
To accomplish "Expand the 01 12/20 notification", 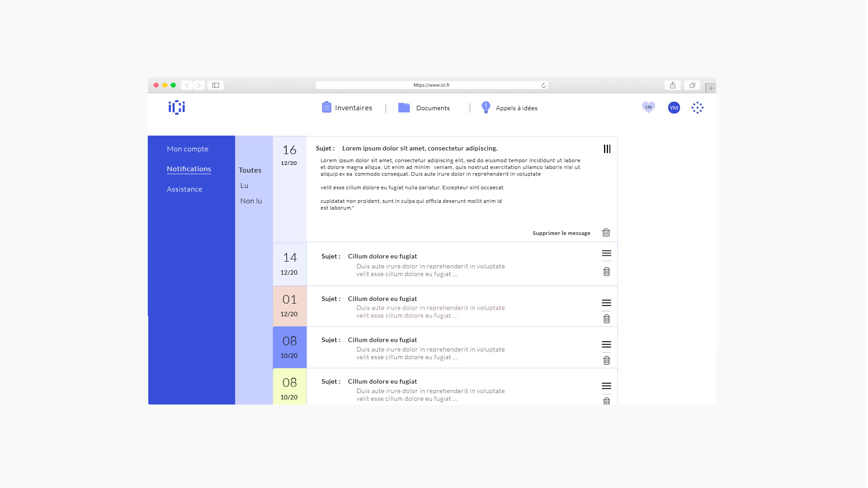I will [x=607, y=303].
